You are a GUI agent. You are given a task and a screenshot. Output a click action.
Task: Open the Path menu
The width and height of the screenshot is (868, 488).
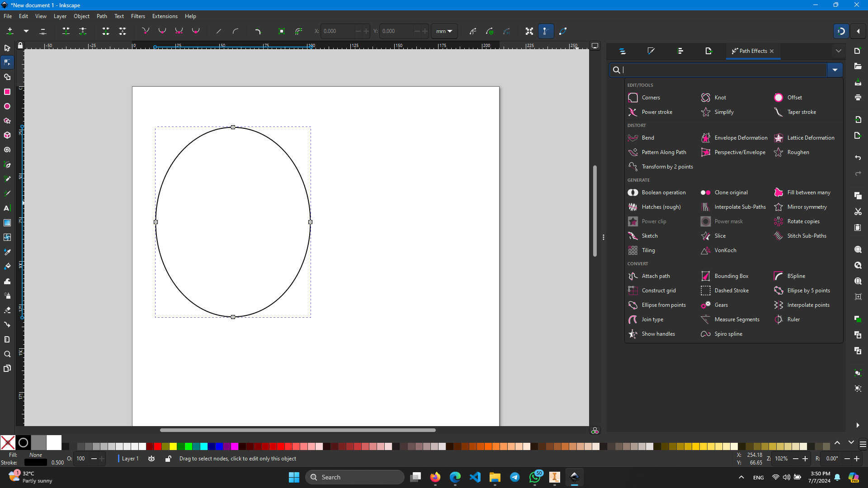coord(102,16)
